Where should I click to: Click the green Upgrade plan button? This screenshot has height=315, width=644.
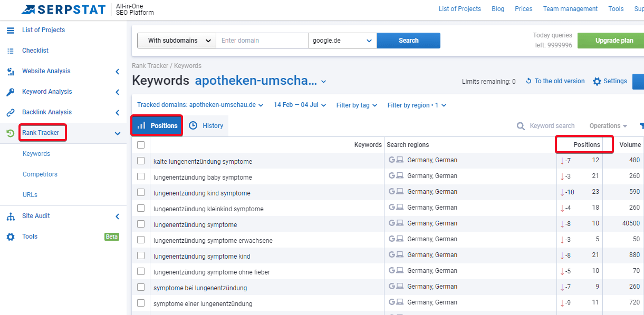tap(611, 41)
